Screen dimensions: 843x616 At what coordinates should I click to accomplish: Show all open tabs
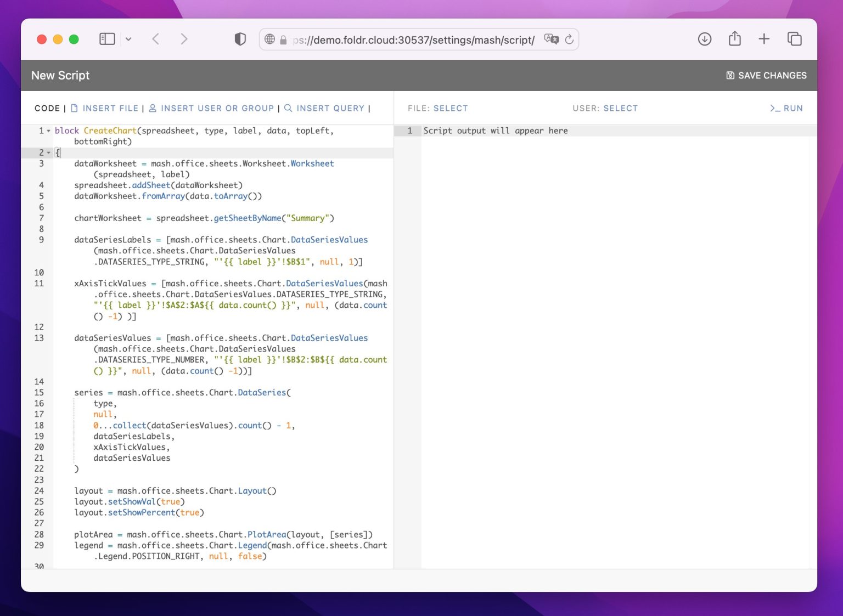coord(794,39)
